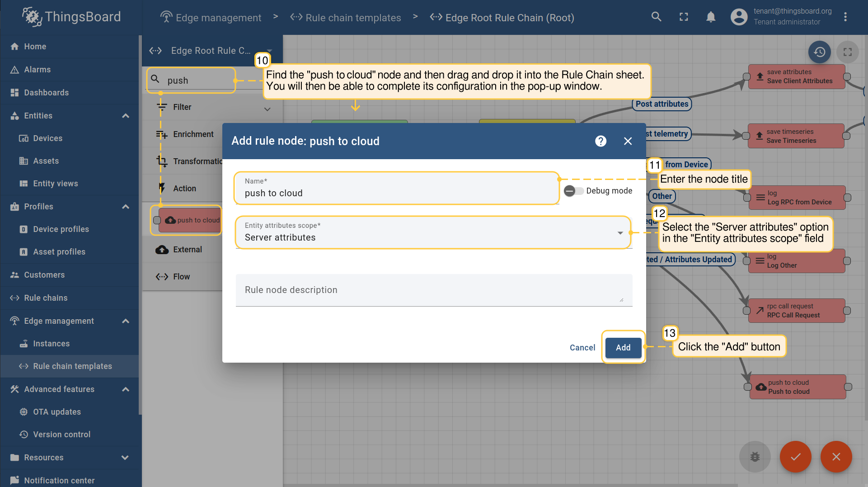Click the help question mark icon in dialog
This screenshot has height=487, width=868.
point(601,141)
